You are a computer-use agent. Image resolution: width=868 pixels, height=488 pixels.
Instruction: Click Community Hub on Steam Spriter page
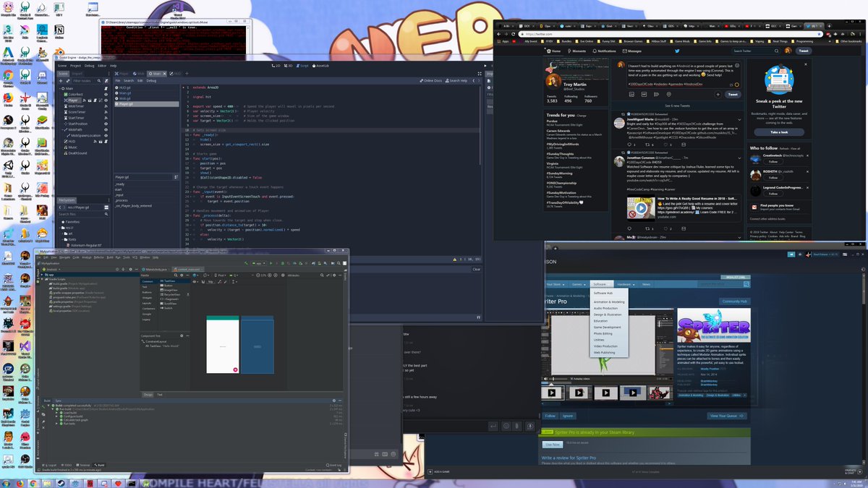(x=734, y=301)
